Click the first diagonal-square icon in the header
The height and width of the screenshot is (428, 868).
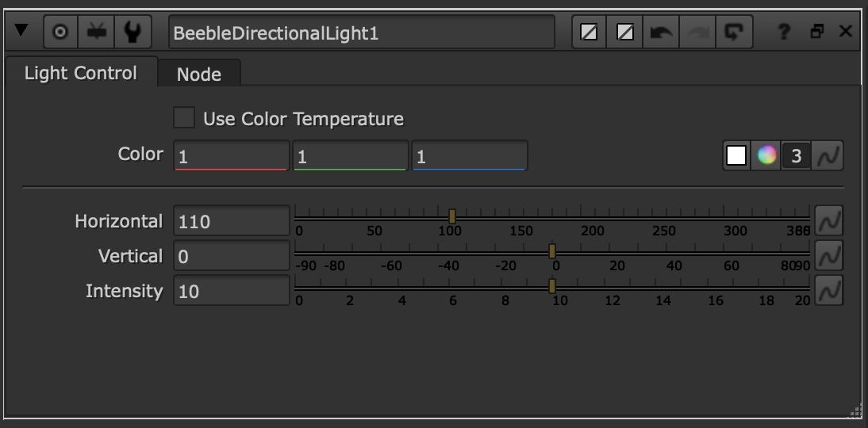[x=589, y=32]
